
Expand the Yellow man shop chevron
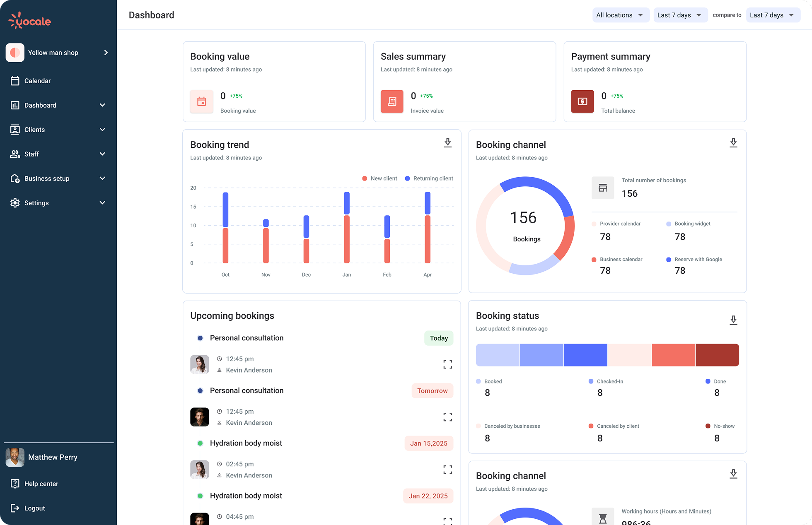106,53
